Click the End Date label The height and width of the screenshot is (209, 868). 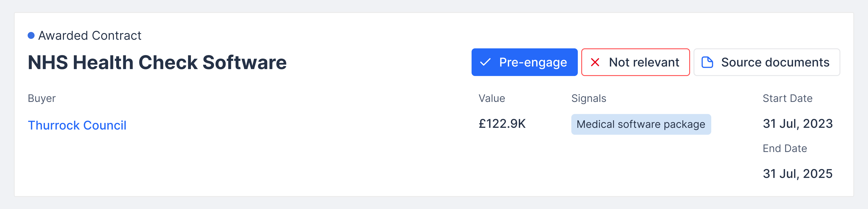(x=785, y=148)
